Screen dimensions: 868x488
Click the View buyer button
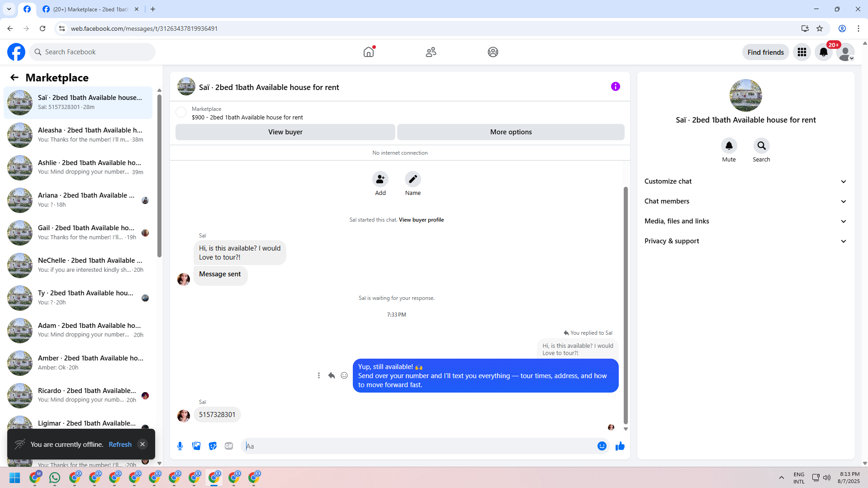[x=285, y=132]
